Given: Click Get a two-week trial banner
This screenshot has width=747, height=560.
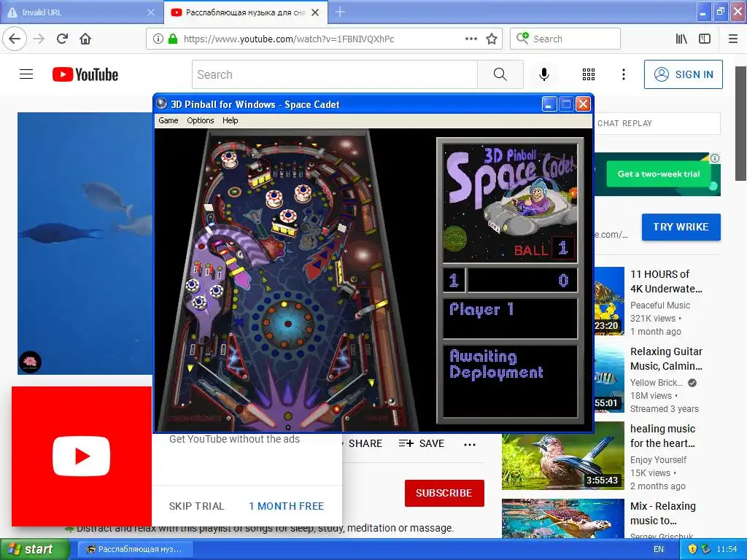Looking at the screenshot, I should tap(659, 174).
